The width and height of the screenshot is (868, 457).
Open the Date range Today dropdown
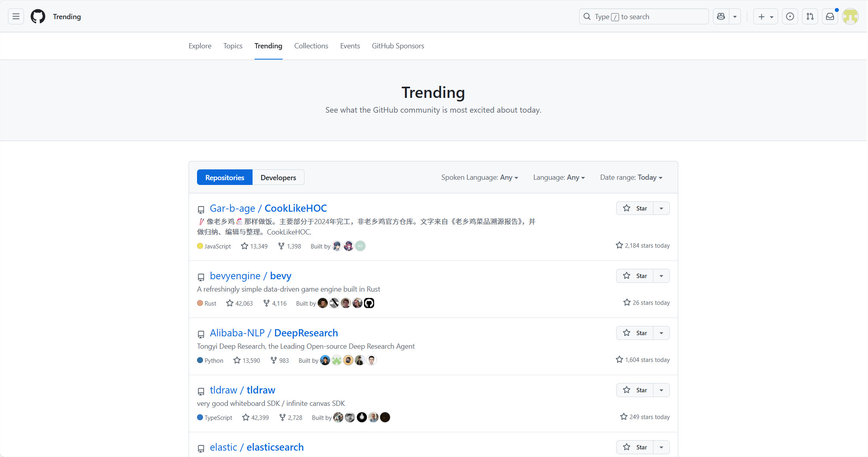coord(631,177)
